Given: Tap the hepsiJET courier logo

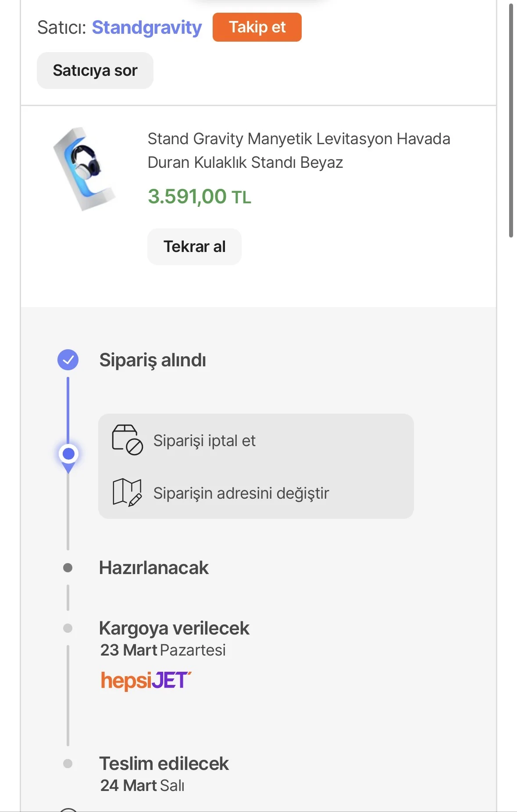Looking at the screenshot, I should 146,681.
